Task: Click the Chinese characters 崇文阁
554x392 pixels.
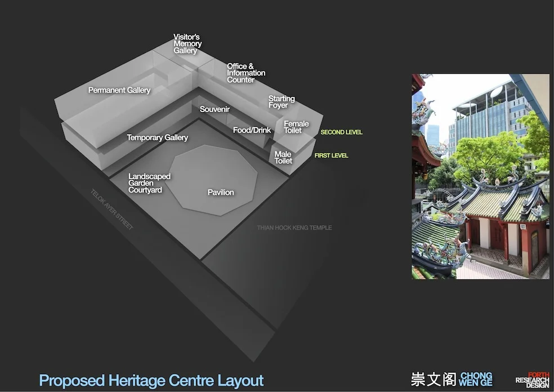Action: click(x=434, y=379)
